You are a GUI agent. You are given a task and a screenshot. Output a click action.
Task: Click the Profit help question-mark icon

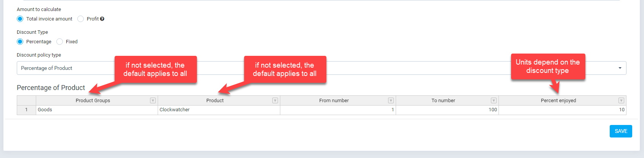click(102, 19)
